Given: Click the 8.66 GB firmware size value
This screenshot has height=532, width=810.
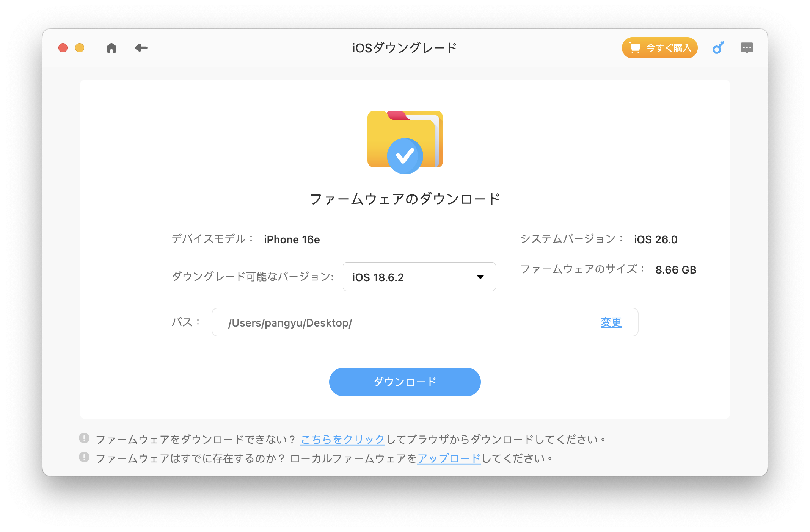Looking at the screenshot, I should pos(676,270).
